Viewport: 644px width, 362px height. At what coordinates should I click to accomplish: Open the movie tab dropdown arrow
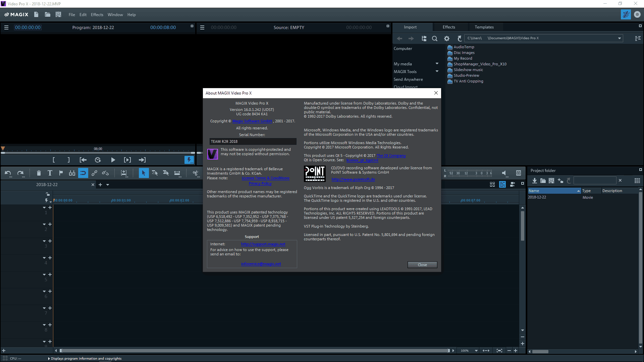pyautogui.click(x=108, y=185)
